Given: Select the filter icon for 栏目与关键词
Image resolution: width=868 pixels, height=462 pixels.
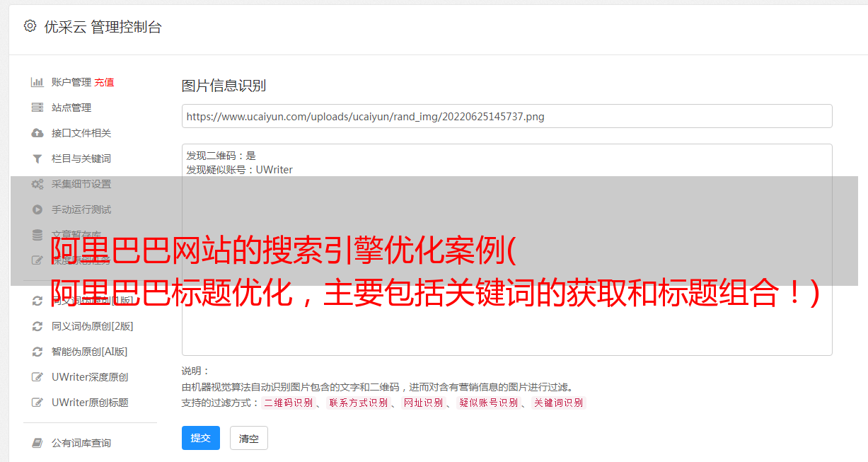Looking at the screenshot, I should click(37, 158).
